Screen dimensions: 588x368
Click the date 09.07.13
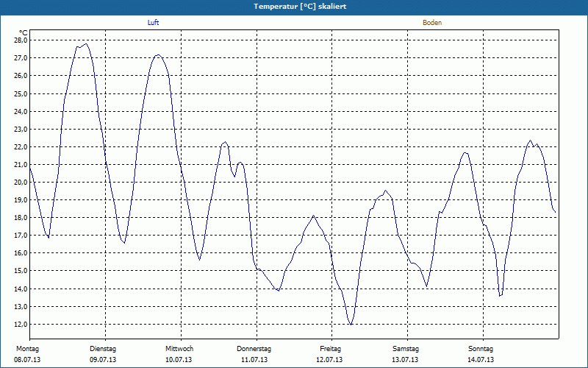[x=103, y=360]
